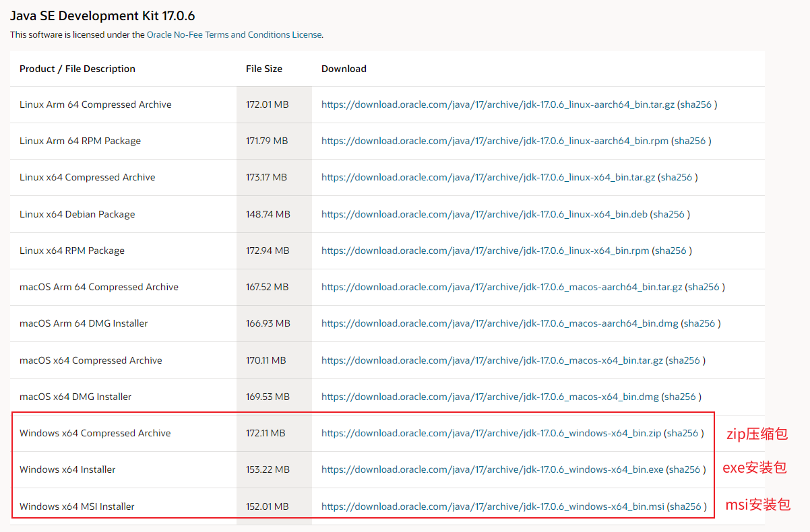Open the macOS x64 tar.gz archive link
810x532 pixels.
pos(492,360)
